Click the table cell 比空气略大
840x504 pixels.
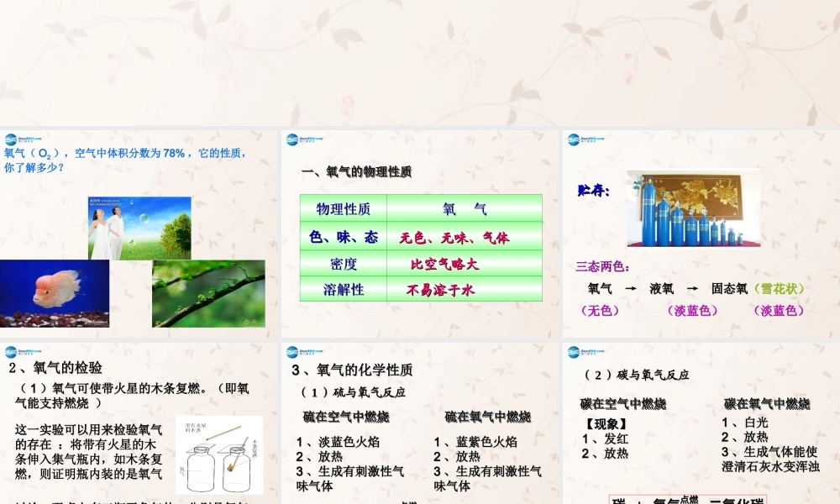(465, 264)
